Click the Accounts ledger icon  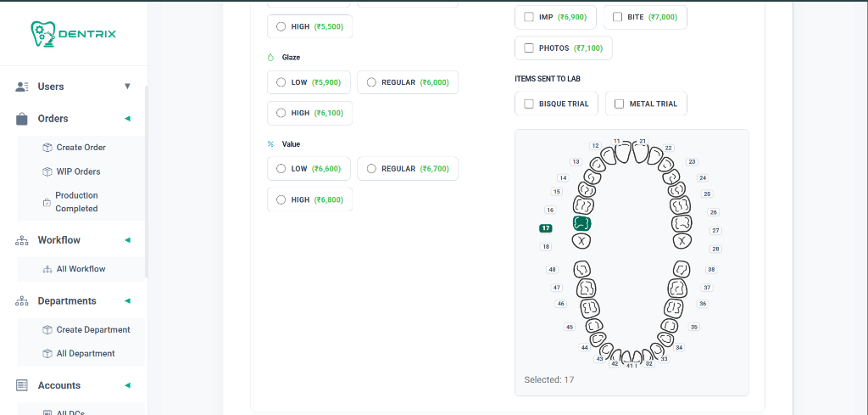(x=22, y=385)
